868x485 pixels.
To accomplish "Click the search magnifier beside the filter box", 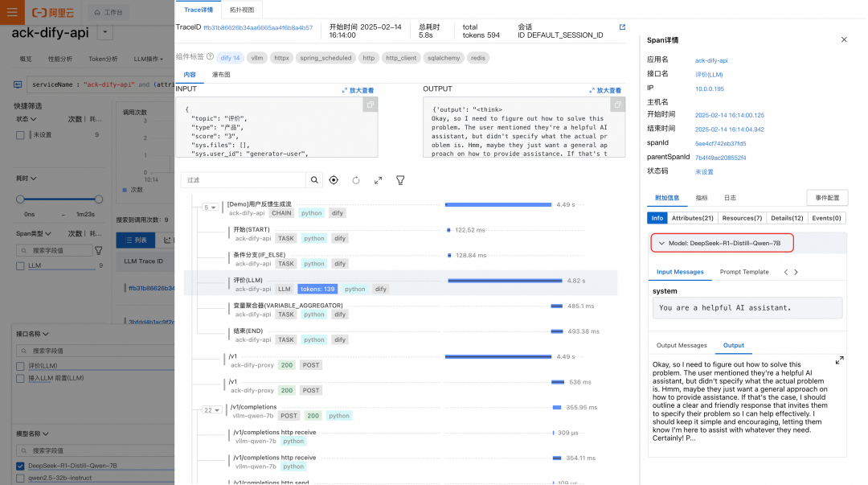I will [x=315, y=180].
